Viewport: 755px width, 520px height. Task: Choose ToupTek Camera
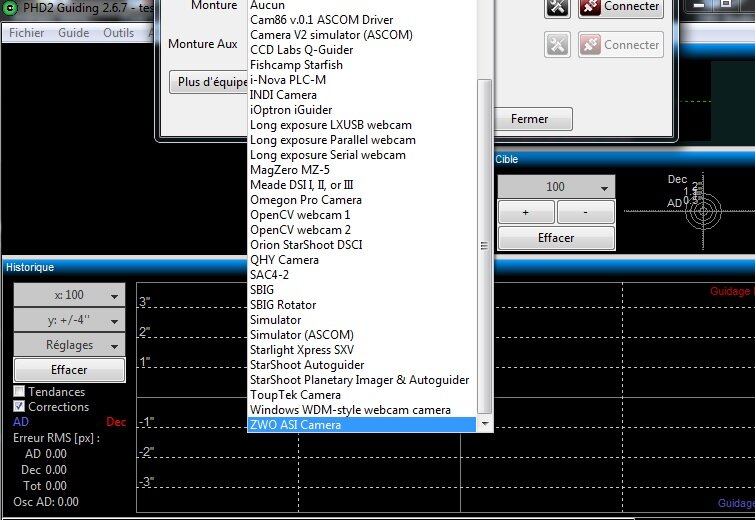click(362, 395)
